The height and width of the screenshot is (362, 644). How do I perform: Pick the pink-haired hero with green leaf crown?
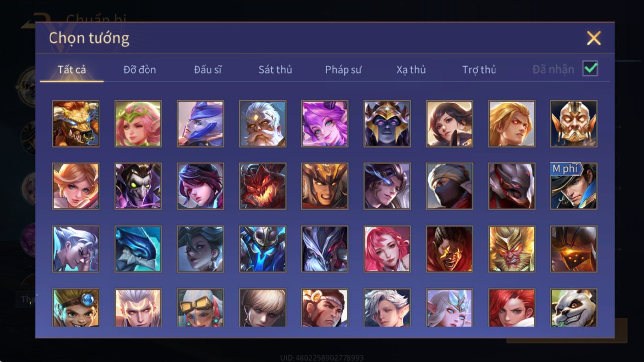pyautogui.click(x=138, y=123)
